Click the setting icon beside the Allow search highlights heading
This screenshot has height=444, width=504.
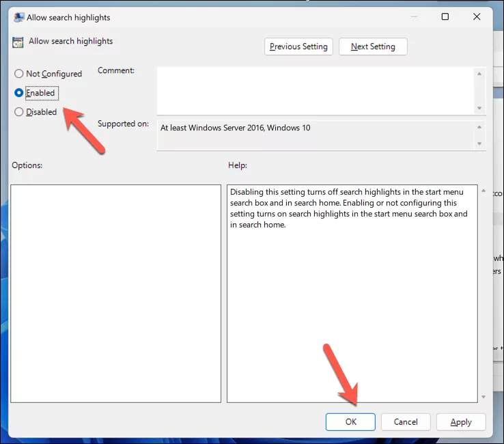point(18,42)
